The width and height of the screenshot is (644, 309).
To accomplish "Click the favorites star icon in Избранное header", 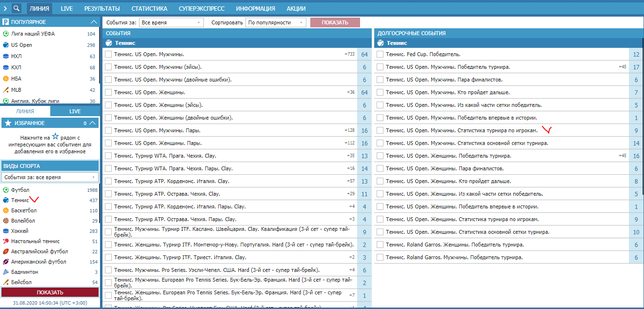I will tap(8, 124).
